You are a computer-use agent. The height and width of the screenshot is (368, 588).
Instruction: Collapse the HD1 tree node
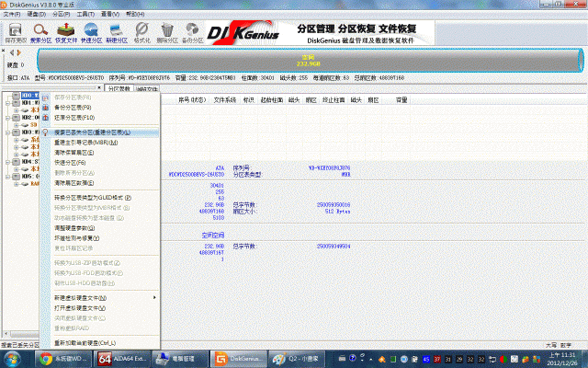[x=7, y=102]
